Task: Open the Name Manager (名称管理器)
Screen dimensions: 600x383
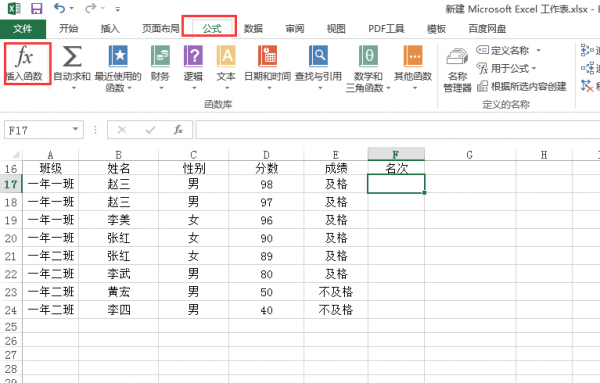Action: [x=457, y=70]
